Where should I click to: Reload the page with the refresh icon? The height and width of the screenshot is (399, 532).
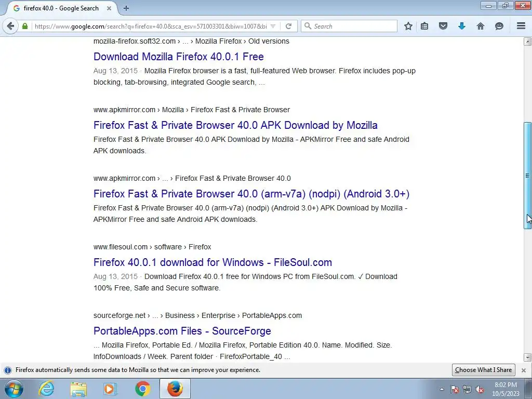coord(288,26)
